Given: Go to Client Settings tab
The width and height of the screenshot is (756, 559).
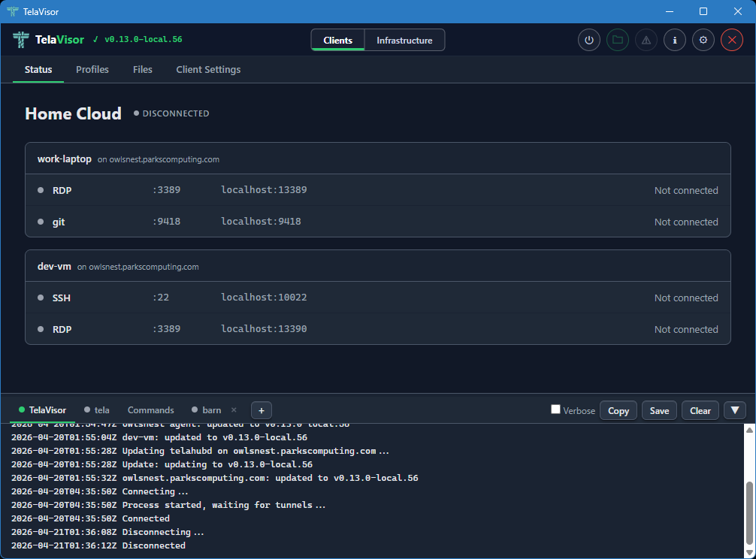Looking at the screenshot, I should [208, 70].
